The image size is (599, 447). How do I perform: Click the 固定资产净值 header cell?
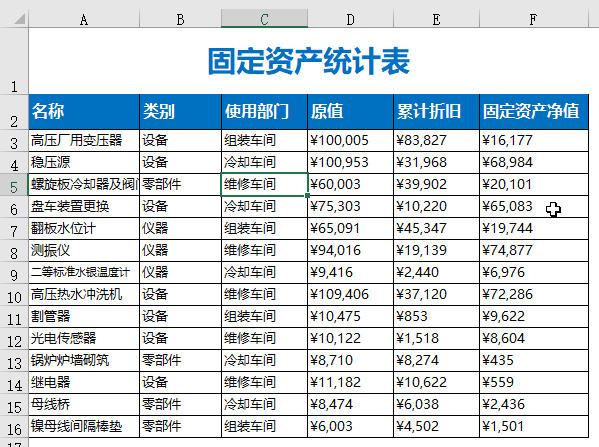point(534,112)
